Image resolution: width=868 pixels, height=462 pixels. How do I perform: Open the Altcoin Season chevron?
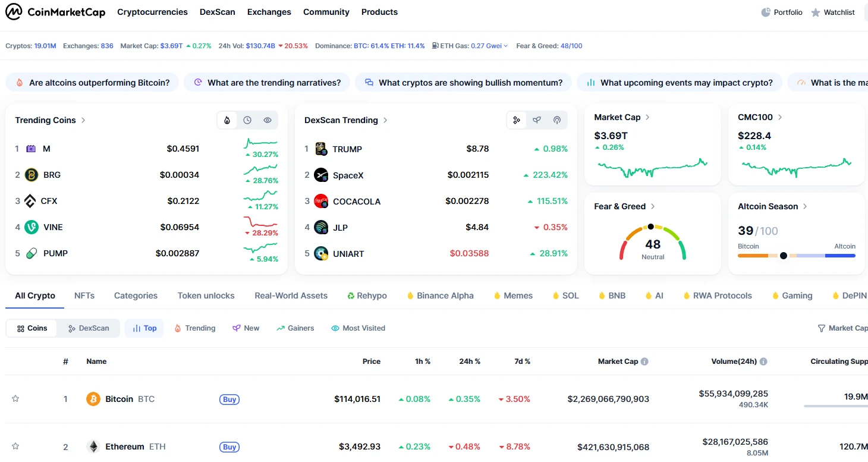click(x=805, y=206)
